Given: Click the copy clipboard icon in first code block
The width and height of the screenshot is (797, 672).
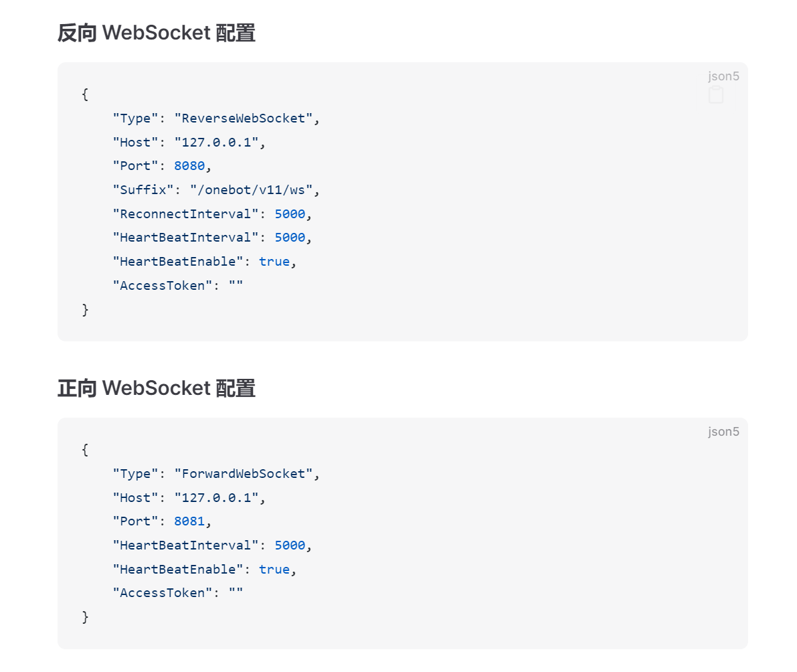Looking at the screenshot, I should click(x=715, y=94).
